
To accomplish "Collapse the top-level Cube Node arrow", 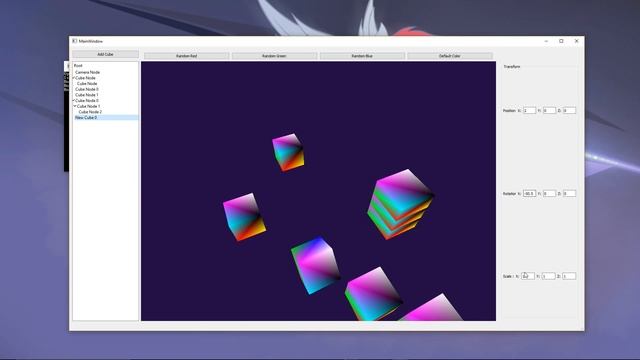I will pos(74,78).
